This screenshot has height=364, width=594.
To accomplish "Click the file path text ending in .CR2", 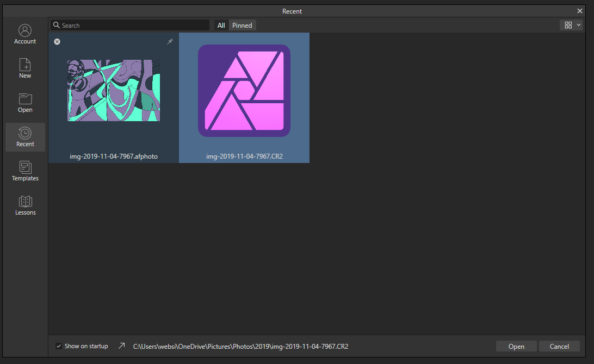I will 240,346.
